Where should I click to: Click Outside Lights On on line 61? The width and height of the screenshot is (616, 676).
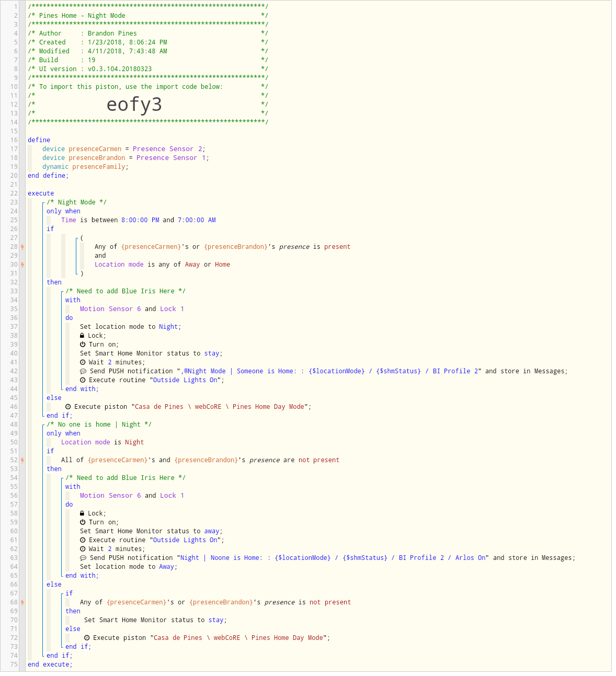[x=185, y=540]
